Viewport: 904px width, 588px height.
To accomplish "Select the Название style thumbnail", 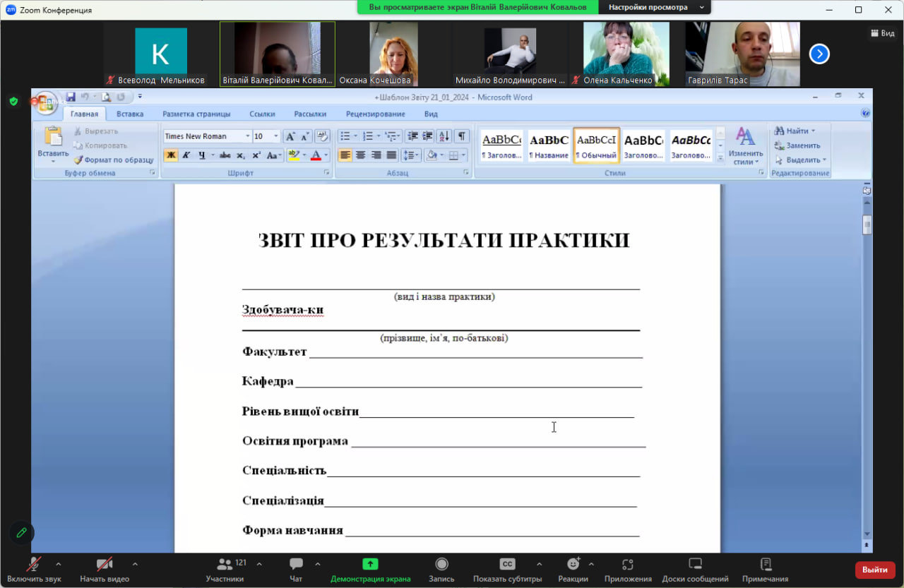I will pyautogui.click(x=549, y=145).
